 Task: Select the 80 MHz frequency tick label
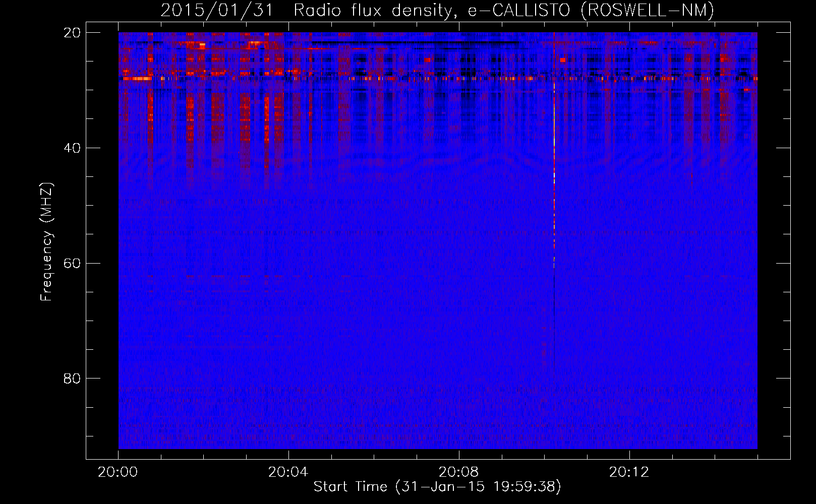coord(73,379)
